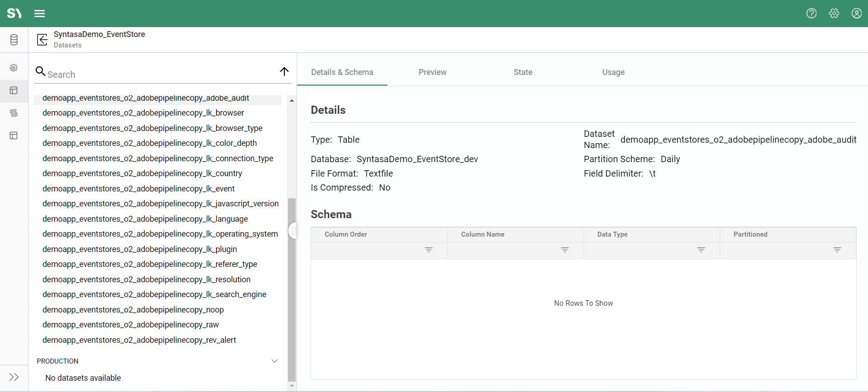Select the adobepipelinecopy_raw dataset
Viewport: 868px width, 392px height.
pyautogui.click(x=131, y=325)
